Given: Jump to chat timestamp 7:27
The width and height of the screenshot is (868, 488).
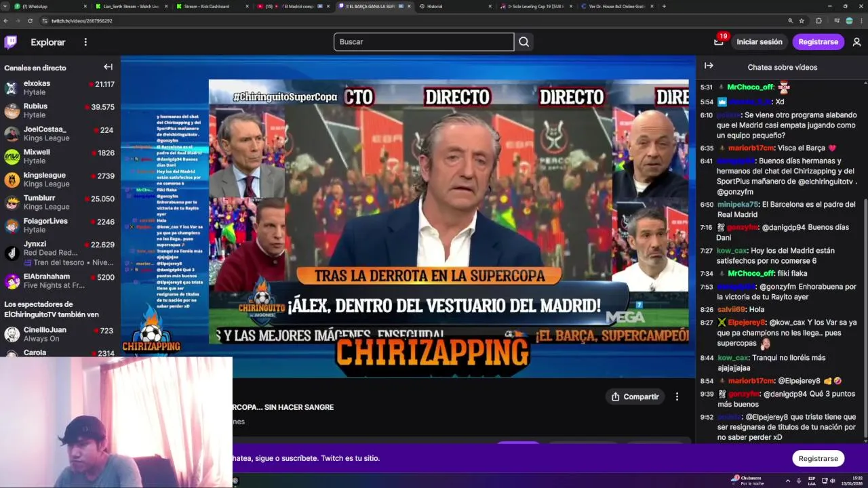Looking at the screenshot, I should (706, 251).
